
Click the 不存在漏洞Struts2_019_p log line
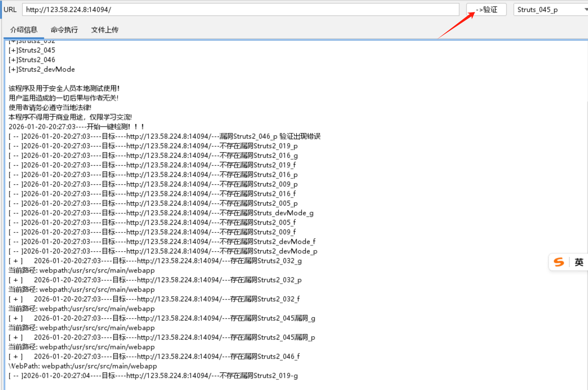point(153,146)
